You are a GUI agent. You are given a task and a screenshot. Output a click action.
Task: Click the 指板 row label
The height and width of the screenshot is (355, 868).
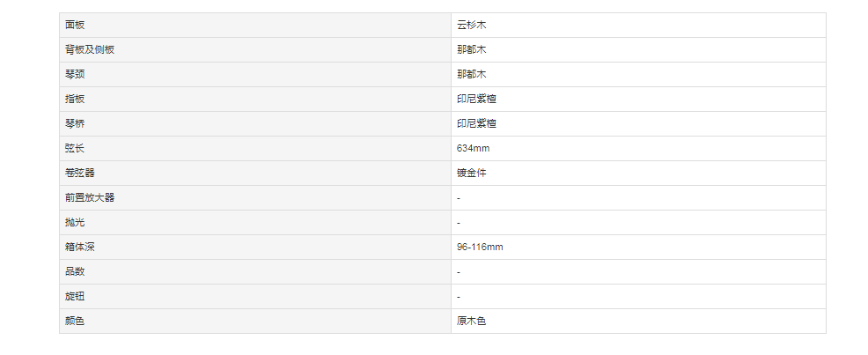click(255, 100)
